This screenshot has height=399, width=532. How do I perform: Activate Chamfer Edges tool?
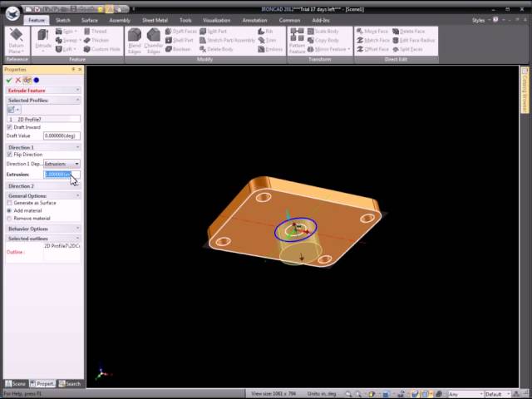pos(154,41)
